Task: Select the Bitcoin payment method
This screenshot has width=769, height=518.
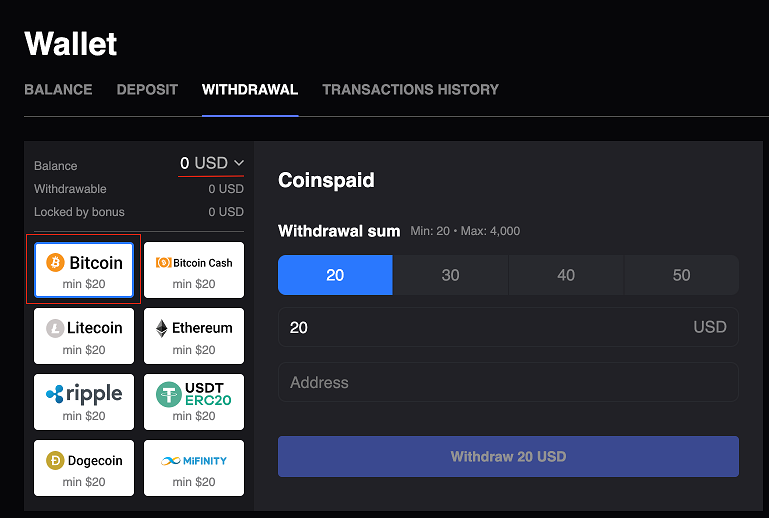Action: (x=84, y=270)
